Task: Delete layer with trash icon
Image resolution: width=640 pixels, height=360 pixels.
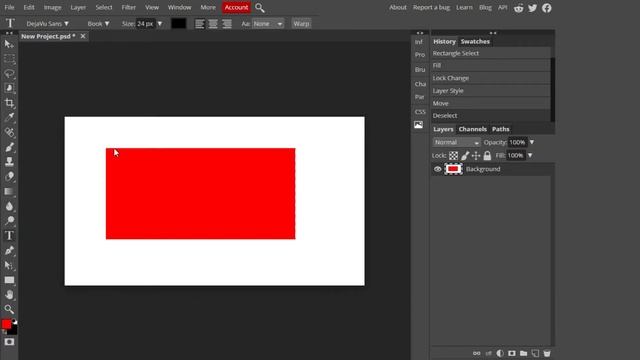Action: (x=547, y=353)
